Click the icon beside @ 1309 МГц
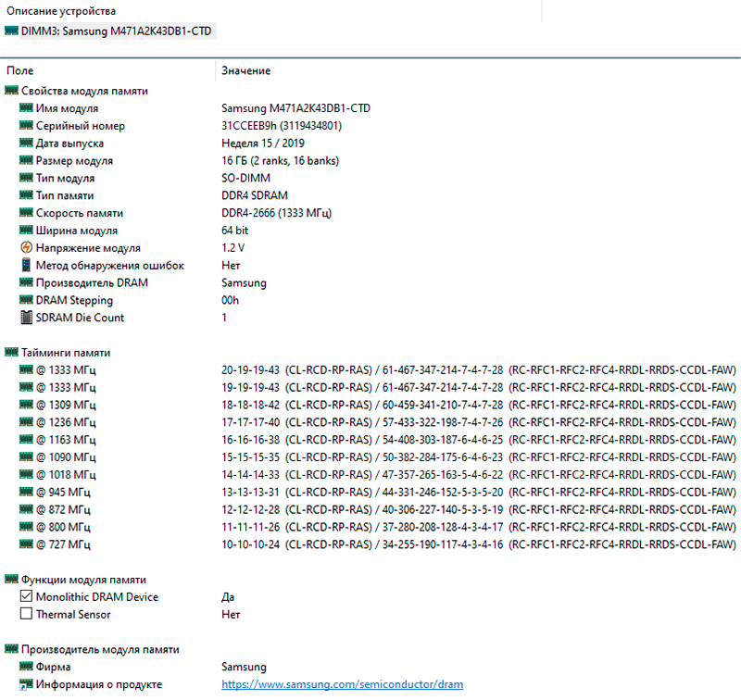Screen dimensions: 741x700 coord(26,405)
